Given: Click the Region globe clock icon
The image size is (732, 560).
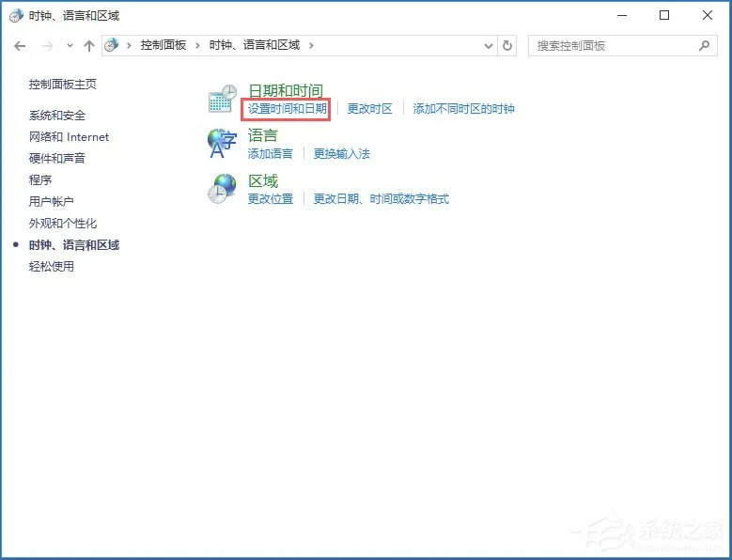Looking at the screenshot, I should (223, 188).
